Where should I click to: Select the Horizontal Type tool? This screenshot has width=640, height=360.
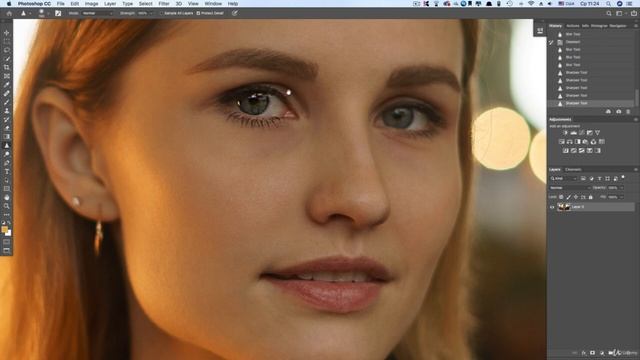[7, 171]
